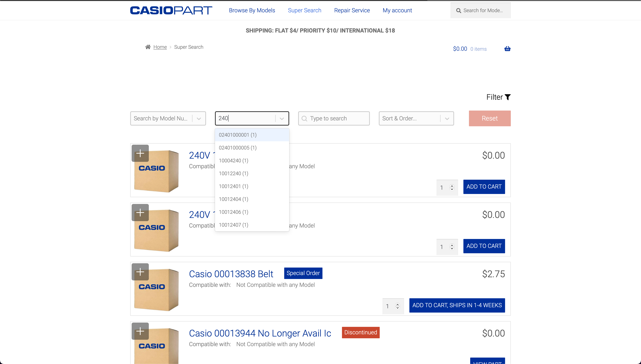Select option 10012407 (1)
Viewport: 641px width, 364px height.
coord(252,225)
